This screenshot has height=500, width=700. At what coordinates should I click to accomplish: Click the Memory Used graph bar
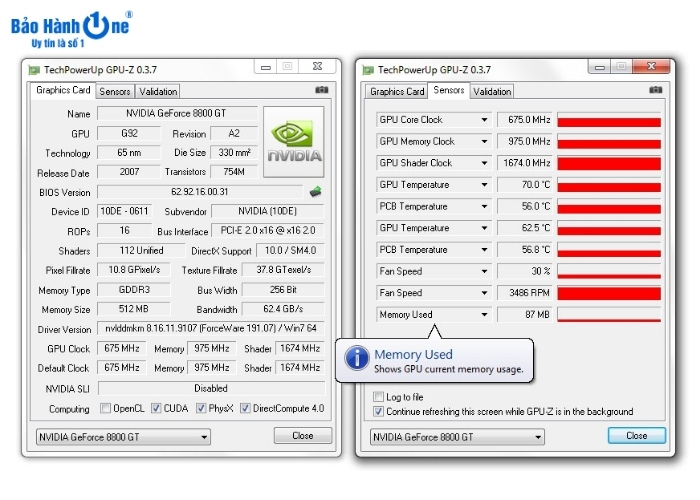point(609,314)
